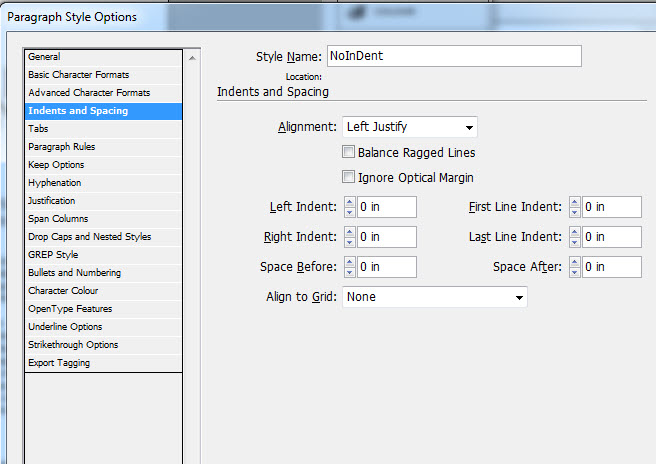The height and width of the screenshot is (464, 656).
Task: Switch to the Tabs section
Action: (x=39, y=129)
